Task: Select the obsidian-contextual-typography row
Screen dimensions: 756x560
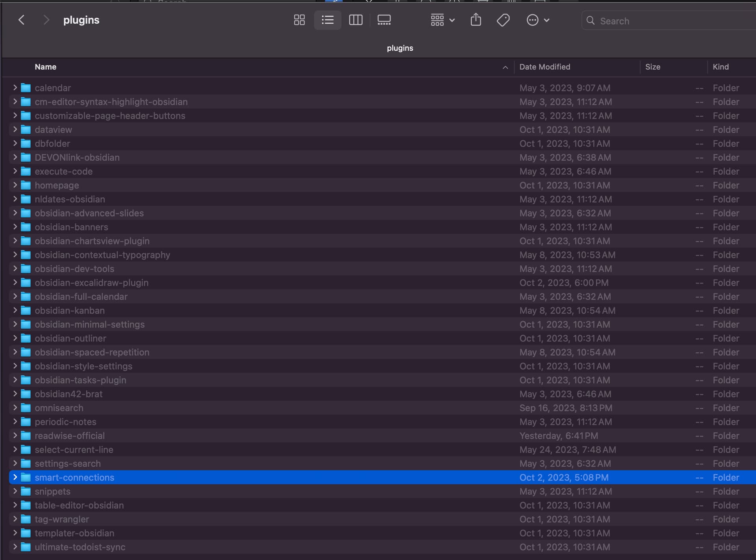Action: pyautogui.click(x=382, y=255)
